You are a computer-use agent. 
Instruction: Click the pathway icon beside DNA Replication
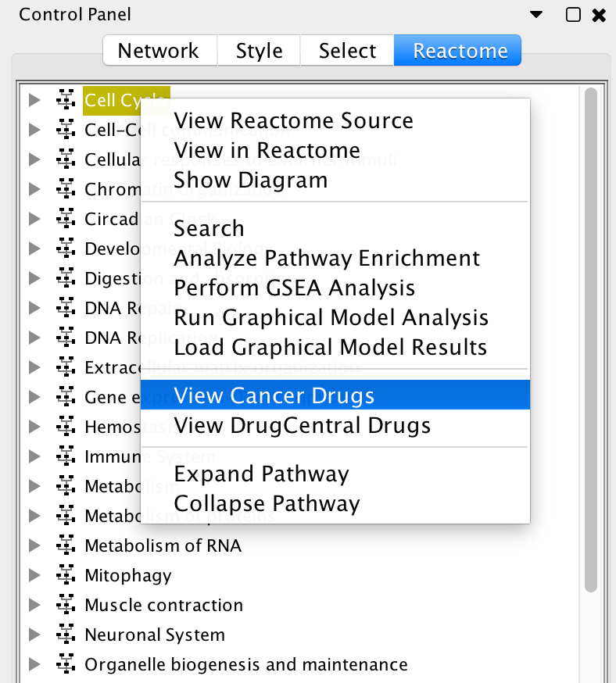pos(66,338)
